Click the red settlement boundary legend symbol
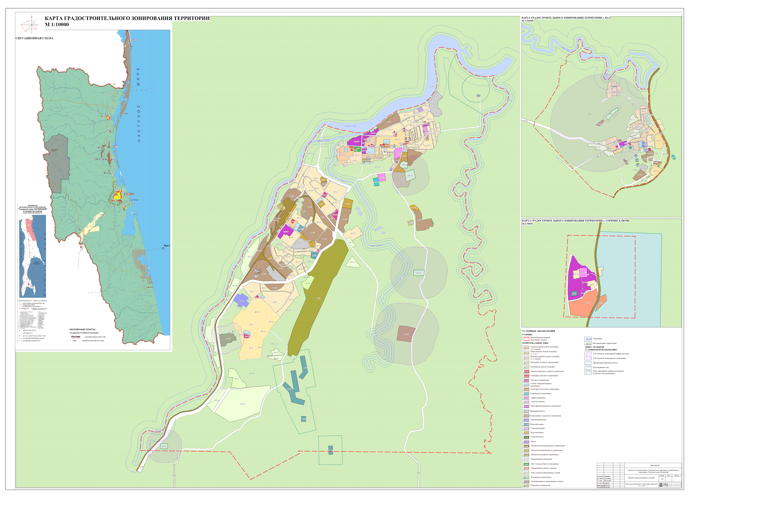Screen dimensions: 758x532 tap(526, 339)
